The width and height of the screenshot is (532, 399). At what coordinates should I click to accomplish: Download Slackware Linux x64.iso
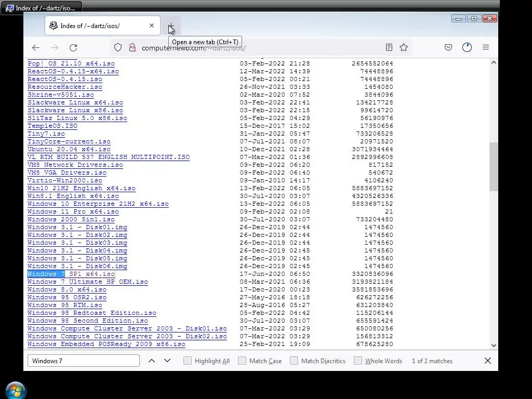pos(75,102)
